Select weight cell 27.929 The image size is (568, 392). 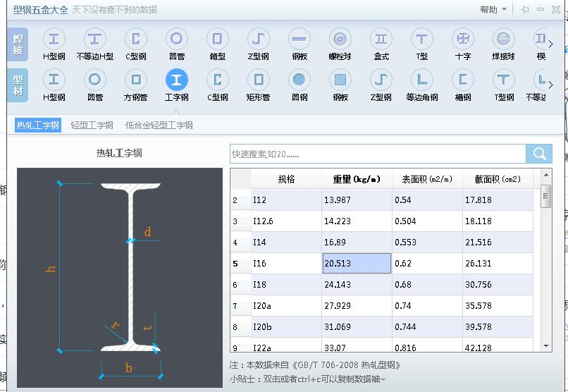[x=357, y=306]
